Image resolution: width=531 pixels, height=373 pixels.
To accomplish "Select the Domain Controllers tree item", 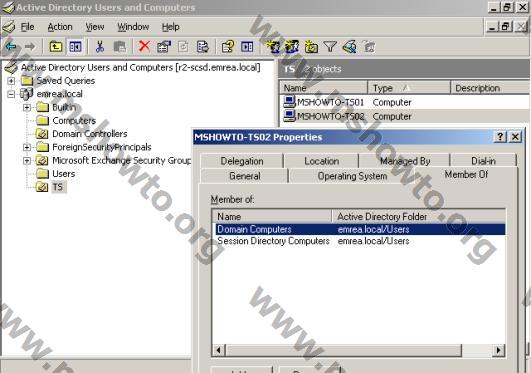I will pyautogui.click(x=89, y=134).
